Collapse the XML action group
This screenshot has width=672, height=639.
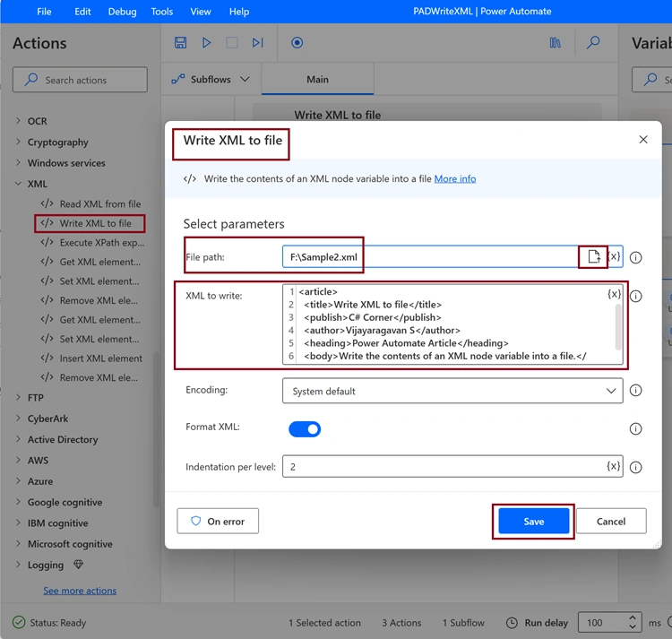pos(18,184)
